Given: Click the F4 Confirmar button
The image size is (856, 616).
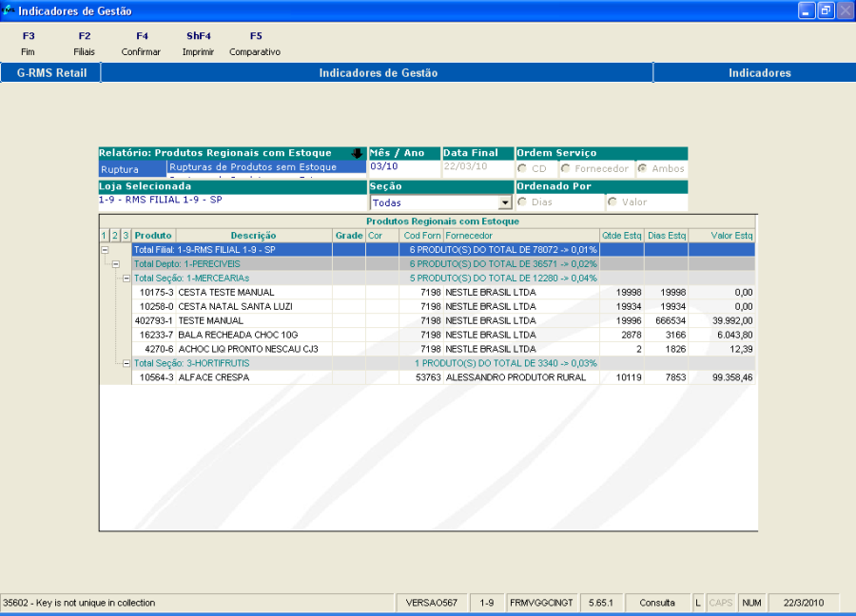Looking at the screenshot, I should pos(141,44).
